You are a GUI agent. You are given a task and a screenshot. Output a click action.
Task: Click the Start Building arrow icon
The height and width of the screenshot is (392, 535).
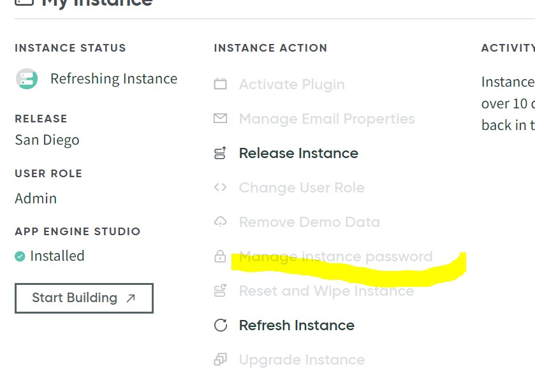point(132,297)
